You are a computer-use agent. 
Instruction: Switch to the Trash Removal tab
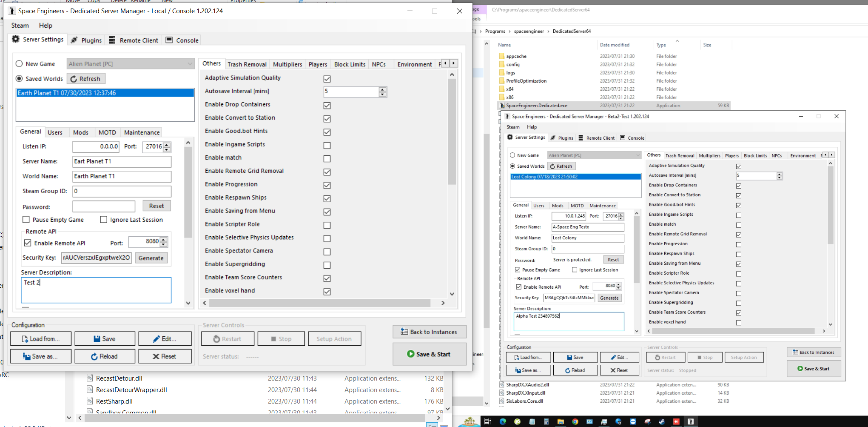pyautogui.click(x=247, y=64)
